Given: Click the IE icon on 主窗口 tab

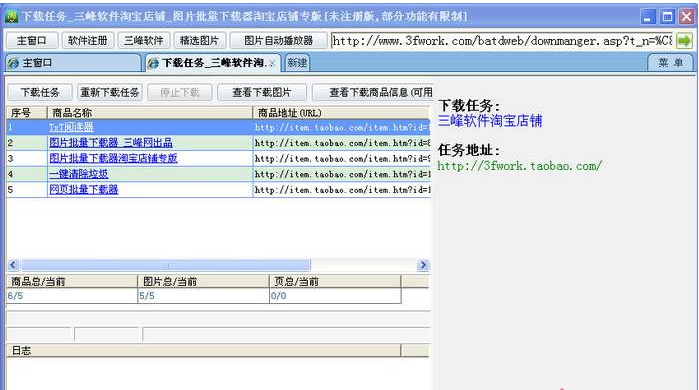Looking at the screenshot, I should pos(13,63).
